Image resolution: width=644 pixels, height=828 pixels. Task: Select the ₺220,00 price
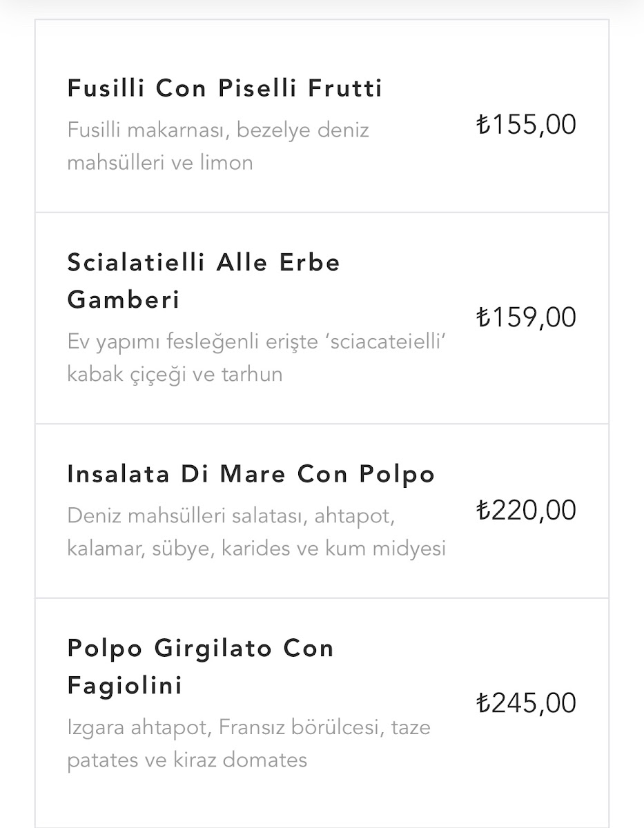526,511
